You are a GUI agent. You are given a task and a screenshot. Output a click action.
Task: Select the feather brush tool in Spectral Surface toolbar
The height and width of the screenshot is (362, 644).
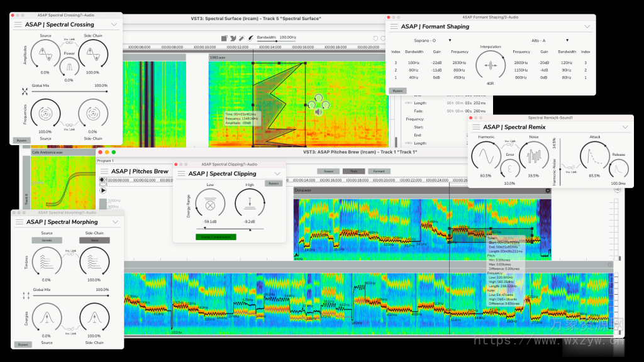(x=251, y=38)
